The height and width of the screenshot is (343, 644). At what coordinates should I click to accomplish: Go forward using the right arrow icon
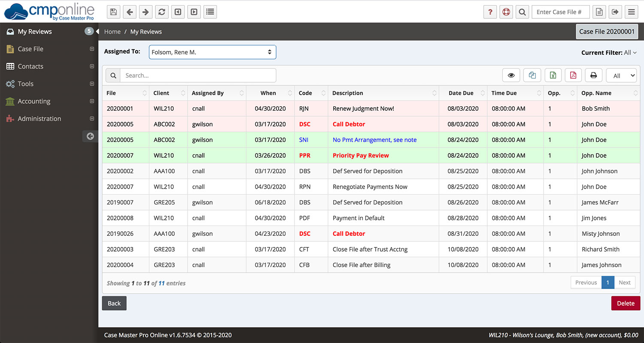click(x=146, y=12)
